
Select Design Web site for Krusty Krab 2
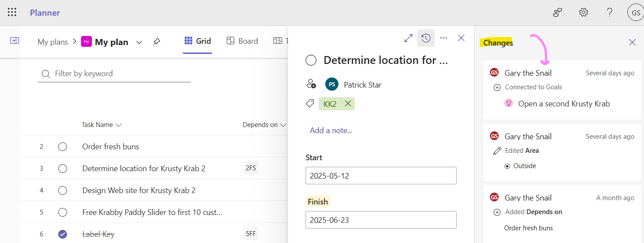tap(139, 190)
